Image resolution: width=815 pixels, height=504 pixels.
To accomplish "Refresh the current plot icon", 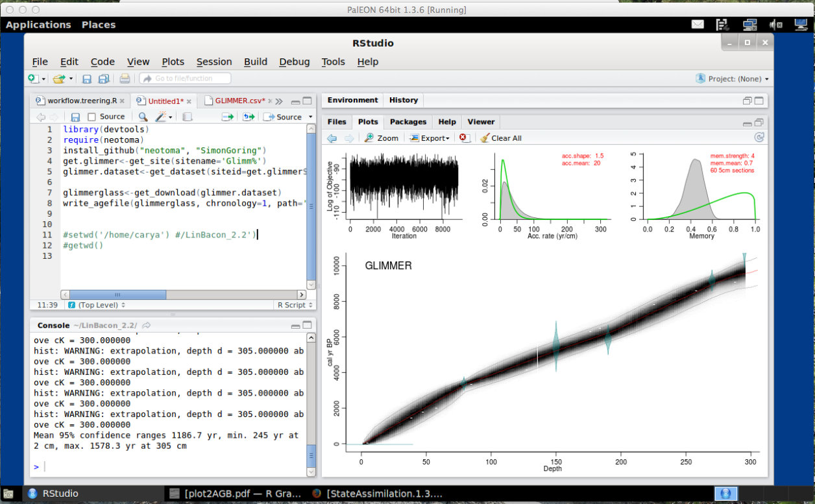I will click(x=759, y=138).
